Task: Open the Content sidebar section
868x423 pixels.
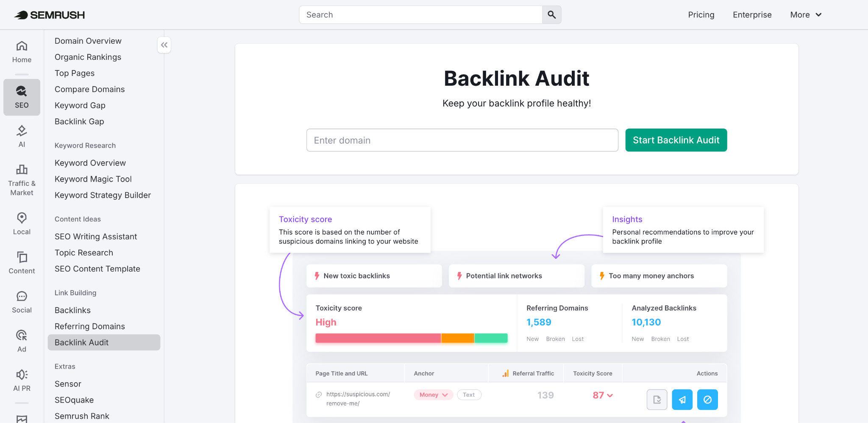Action: pos(22,263)
